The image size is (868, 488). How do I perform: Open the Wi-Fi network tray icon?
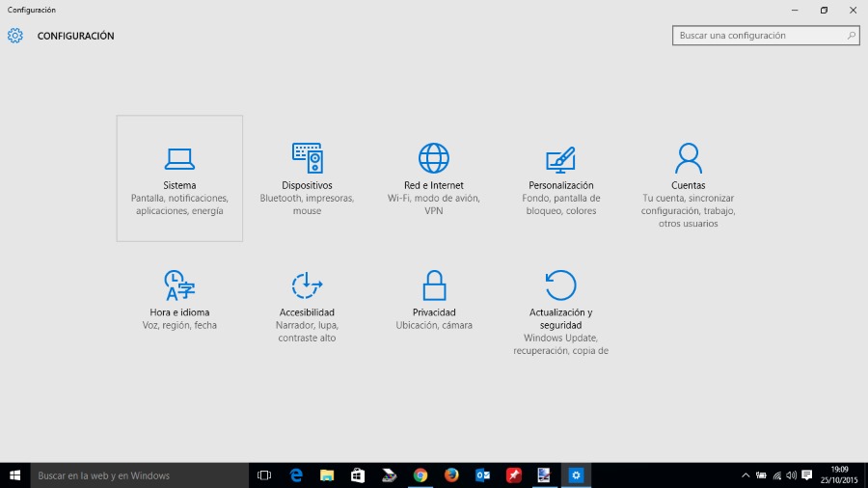coord(777,475)
